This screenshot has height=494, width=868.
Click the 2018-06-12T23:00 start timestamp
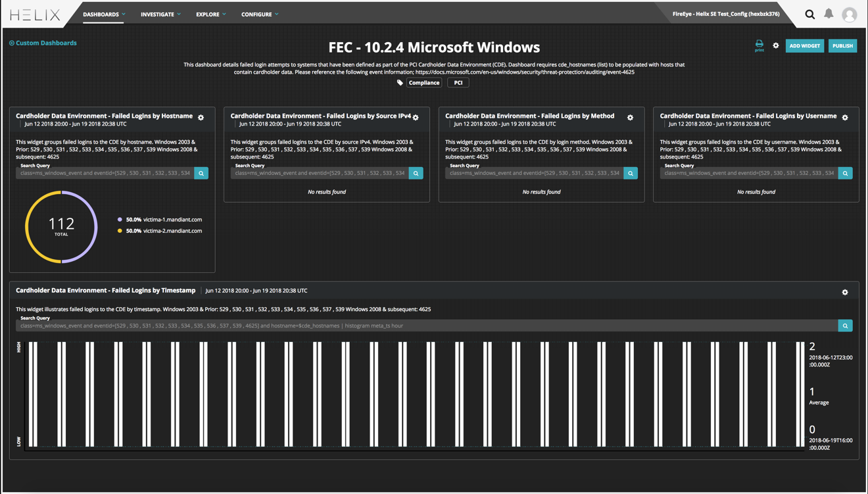pos(831,361)
